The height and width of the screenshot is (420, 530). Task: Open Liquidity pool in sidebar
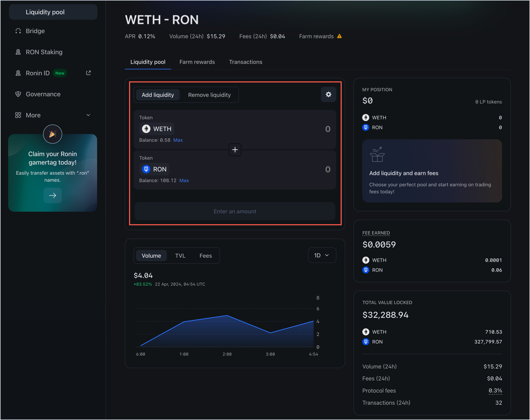click(x=53, y=12)
